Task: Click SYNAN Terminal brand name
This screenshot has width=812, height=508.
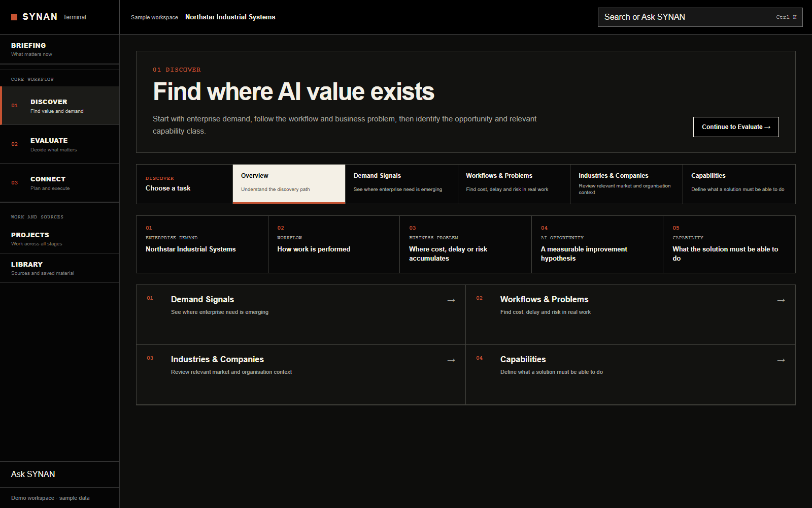Action: pyautogui.click(x=54, y=17)
